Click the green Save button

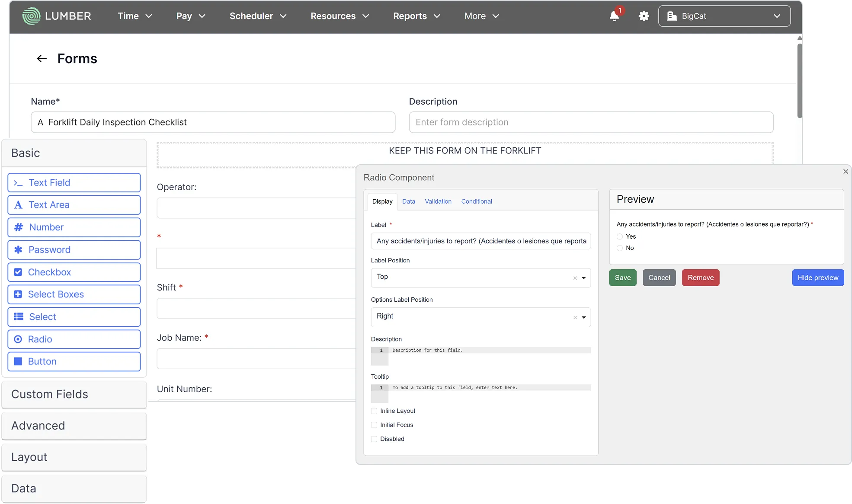pyautogui.click(x=622, y=278)
